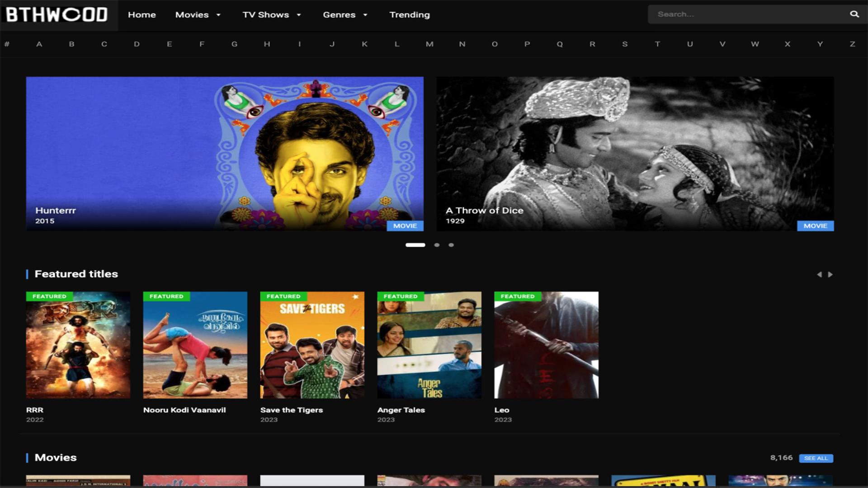Filter titles by letter P
The image size is (868, 488).
click(527, 44)
